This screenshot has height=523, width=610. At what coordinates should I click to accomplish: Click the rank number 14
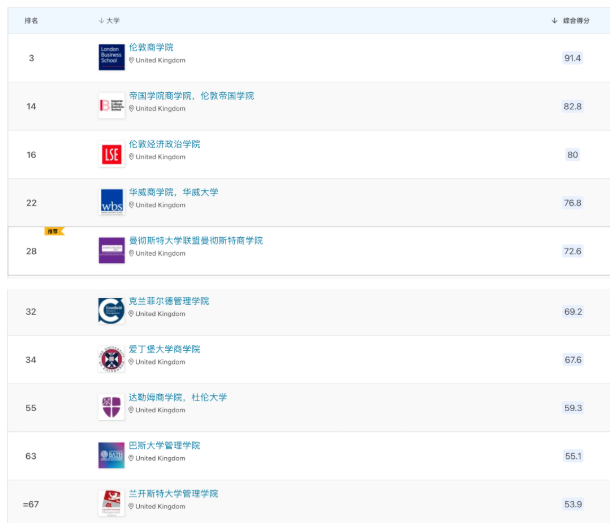31,106
